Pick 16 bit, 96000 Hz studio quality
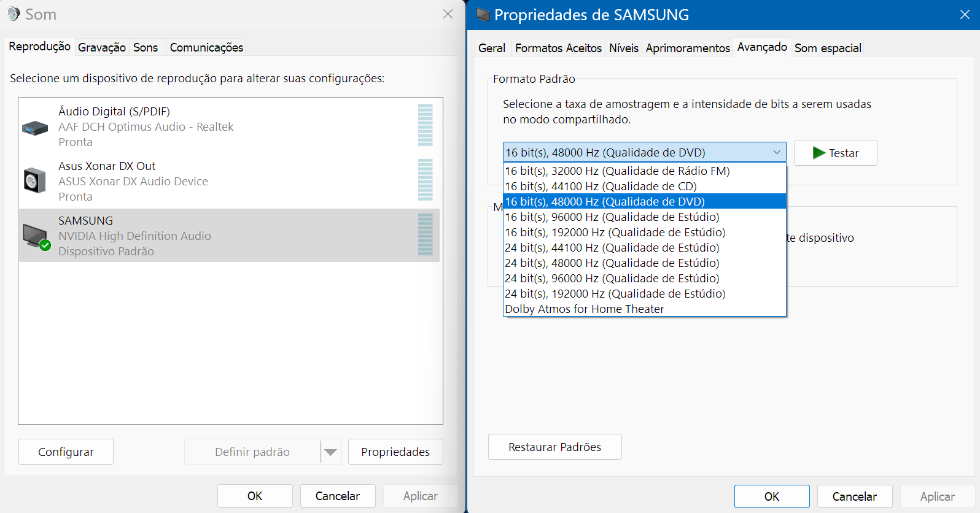The height and width of the screenshot is (513, 980). (644, 217)
